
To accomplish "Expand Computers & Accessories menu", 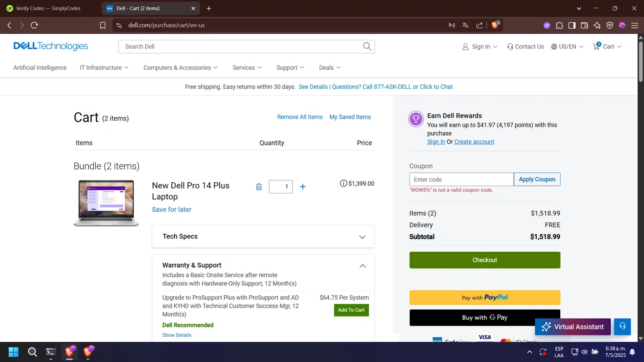I will coord(181,68).
